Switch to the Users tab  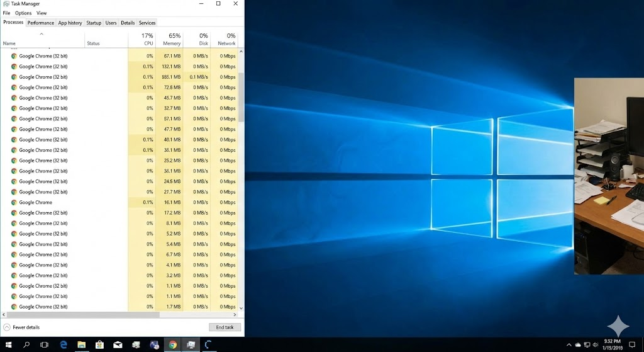click(x=111, y=23)
